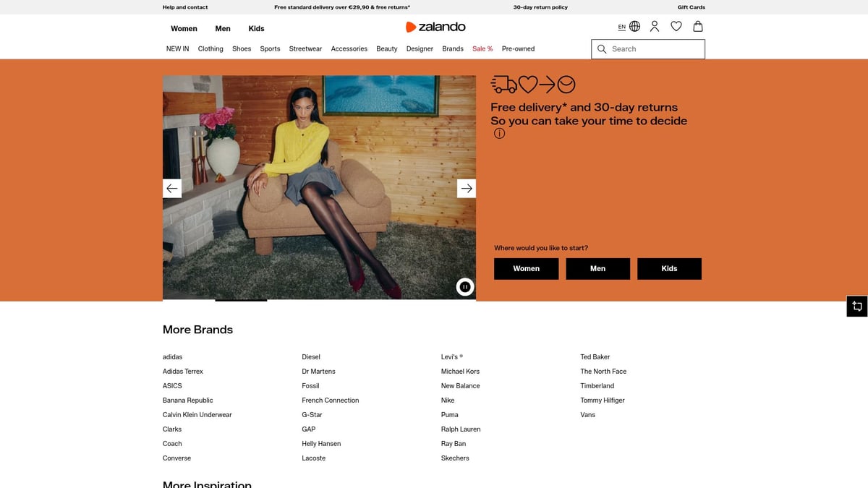This screenshot has width=868, height=488.
Task: Click the delivery info circle icon
Action: (499, 134)
